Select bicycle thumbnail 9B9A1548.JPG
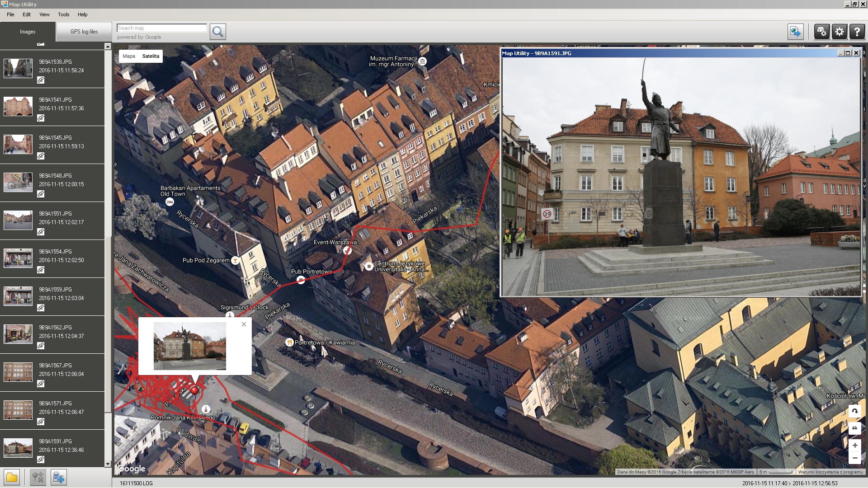Viewport: 868px width, 488px height. (x=18, y=182)
